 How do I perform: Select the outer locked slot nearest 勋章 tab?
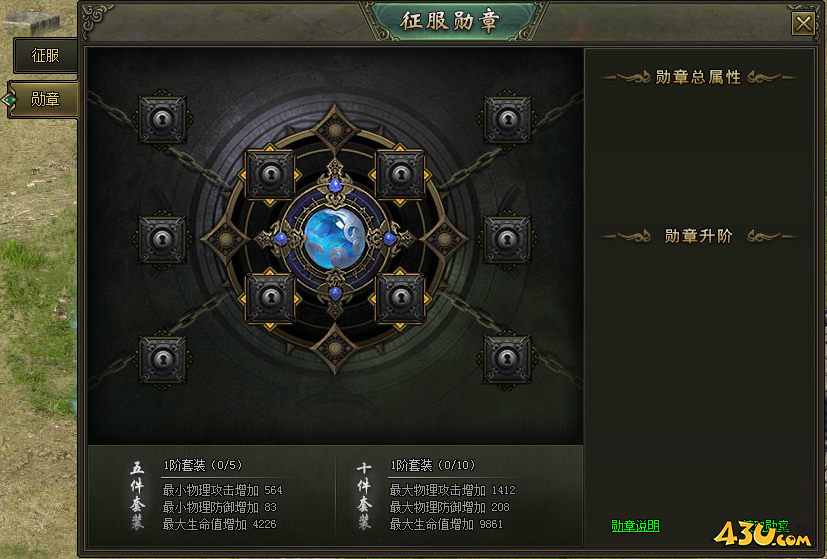[162, 120]
